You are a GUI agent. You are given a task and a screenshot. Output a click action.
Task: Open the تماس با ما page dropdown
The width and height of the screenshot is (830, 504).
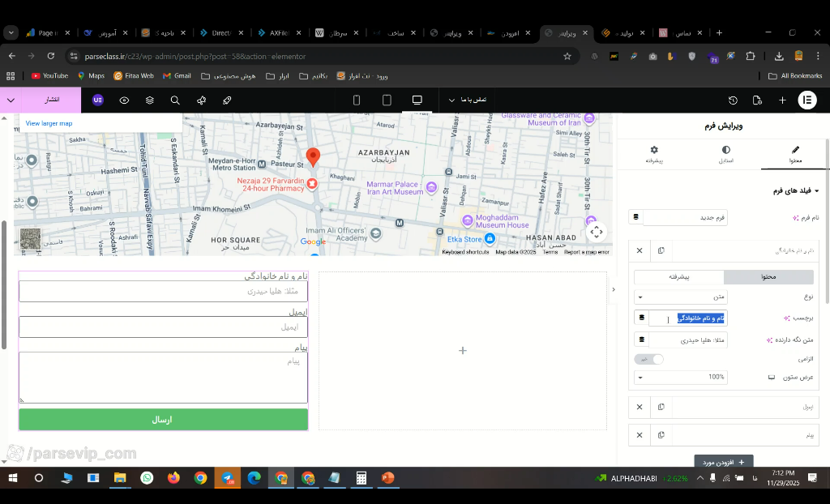468,100
